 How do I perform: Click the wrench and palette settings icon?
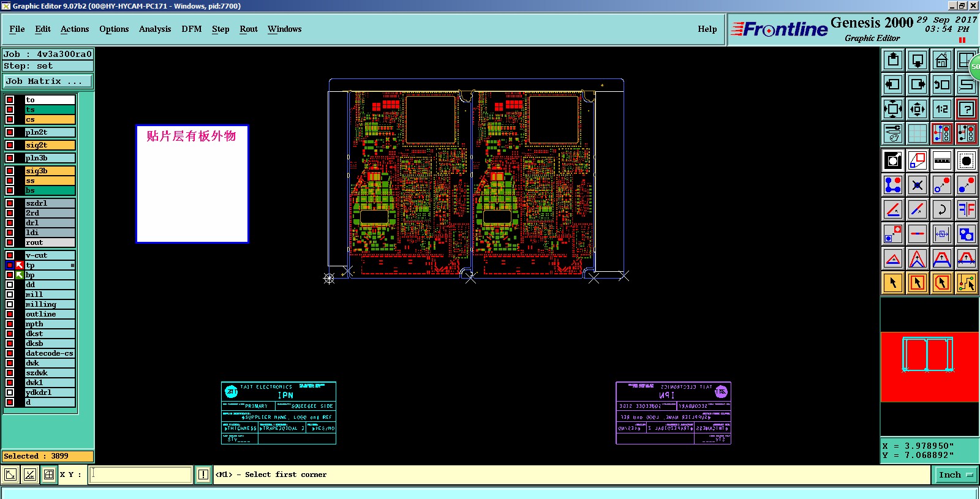click(x=893, y=133)
